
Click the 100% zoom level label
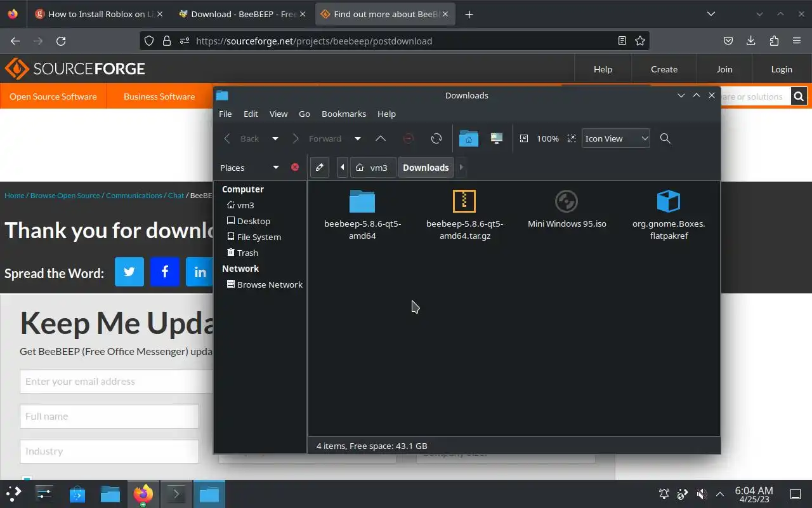tap(548, 138)
